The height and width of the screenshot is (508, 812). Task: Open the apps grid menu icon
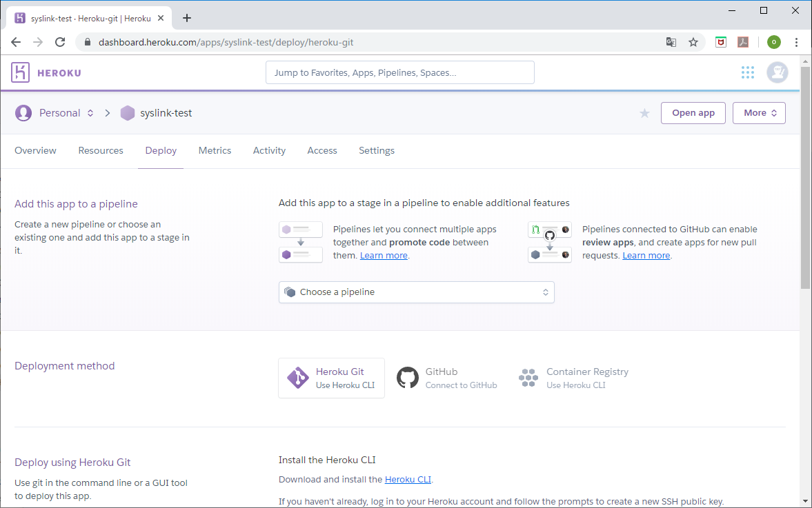747,72
